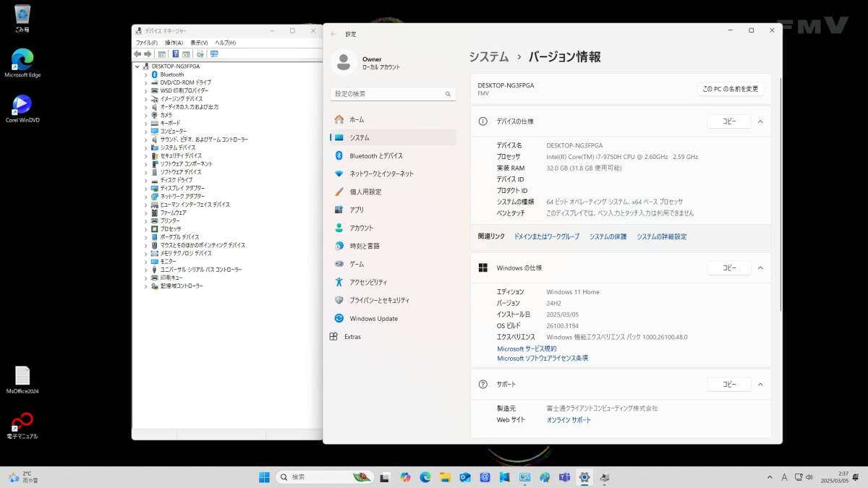The height and width of the screenshot is (488, 868).
Task: Open Outlook from the taskbar
Action: [x=465, y=477]
